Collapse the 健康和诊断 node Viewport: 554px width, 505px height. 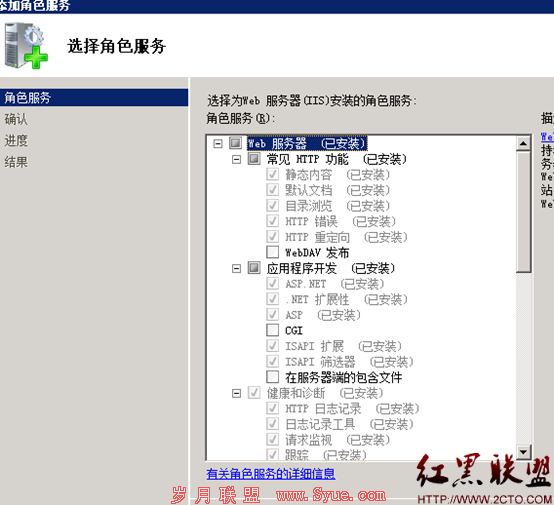(x=236, y=393)
